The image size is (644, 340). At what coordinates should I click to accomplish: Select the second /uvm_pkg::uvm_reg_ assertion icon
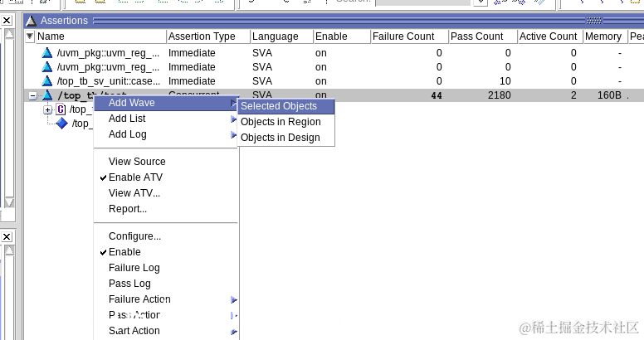[x=47, y=67]
